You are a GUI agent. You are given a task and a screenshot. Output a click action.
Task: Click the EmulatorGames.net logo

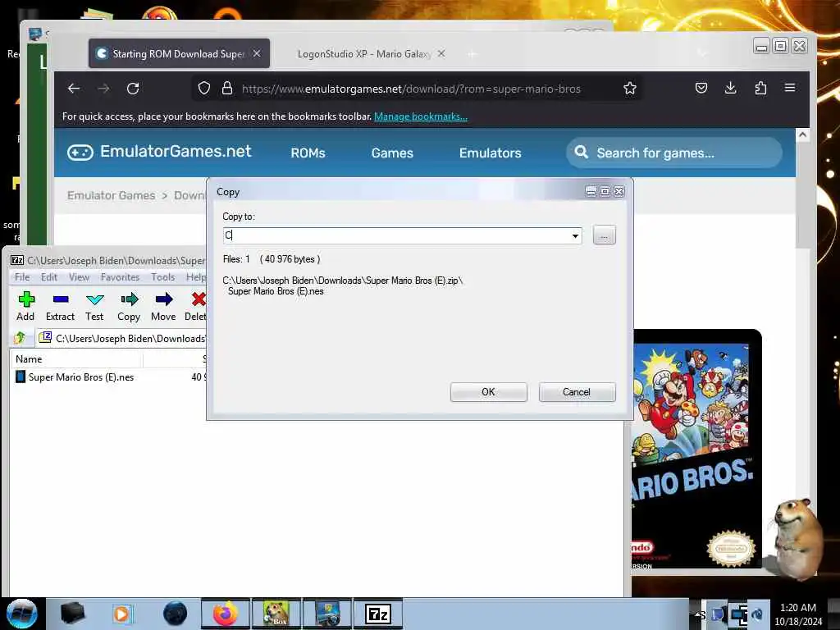pyautogui.click(x=159, y=152)
